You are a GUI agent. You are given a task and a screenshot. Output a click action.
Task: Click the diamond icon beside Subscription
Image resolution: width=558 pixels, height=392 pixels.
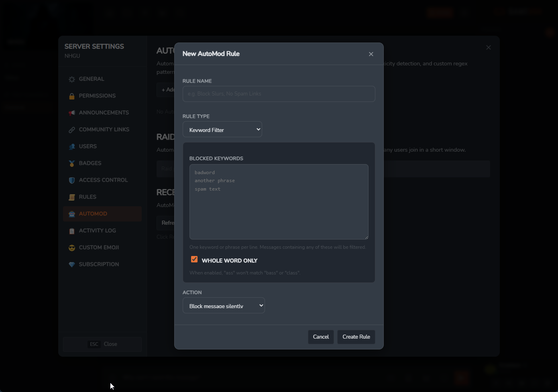coord(72,265)
